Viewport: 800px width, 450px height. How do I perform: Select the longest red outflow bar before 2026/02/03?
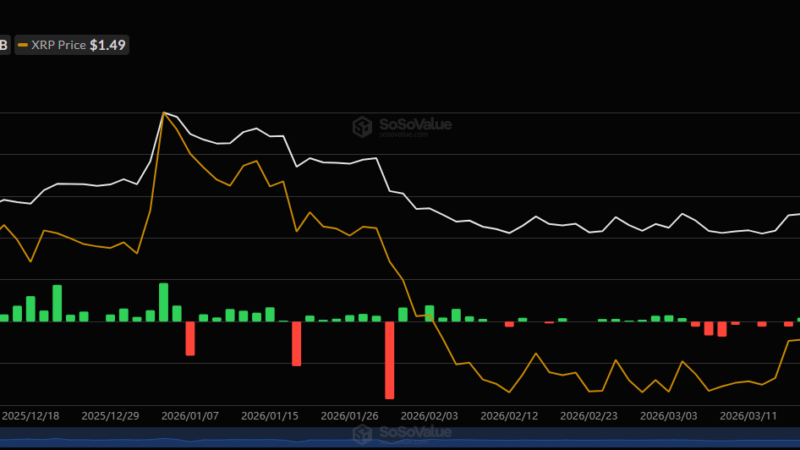[x=389, y=360]
